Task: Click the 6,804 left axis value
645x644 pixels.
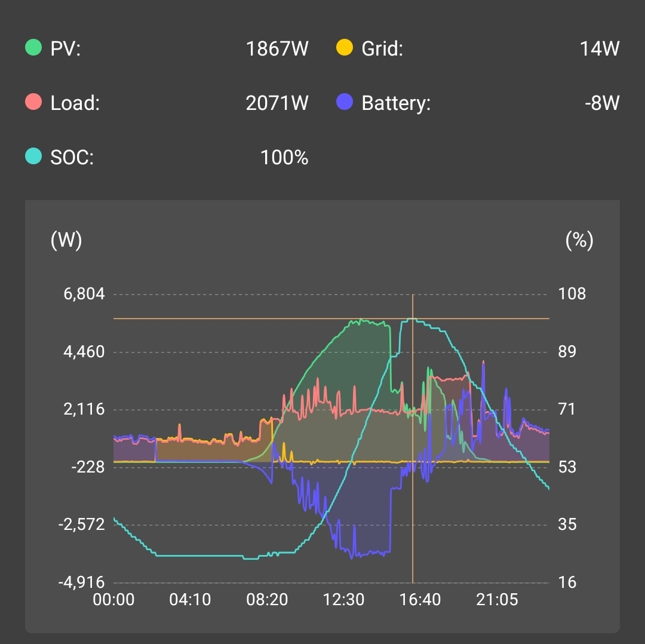Action: click(x=84, y=294)
